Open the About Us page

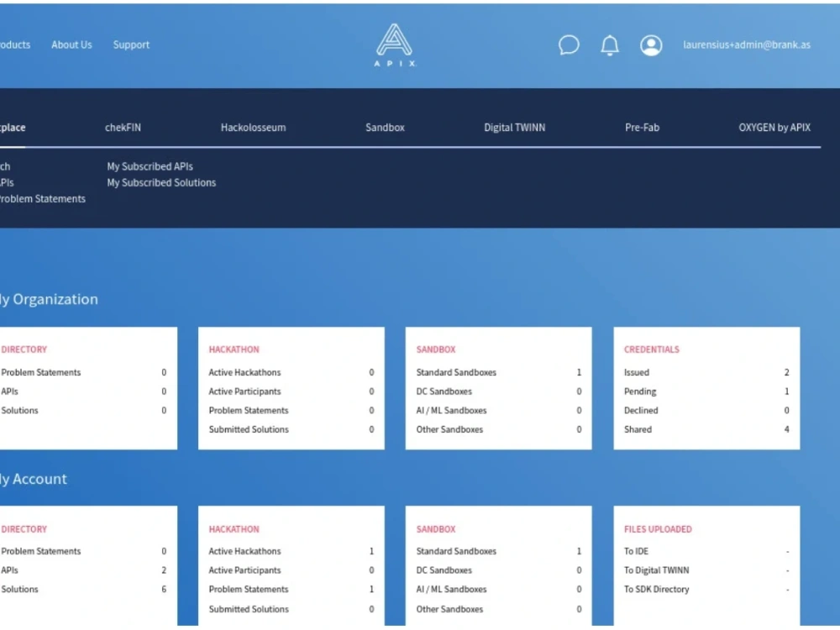[71, 45]
